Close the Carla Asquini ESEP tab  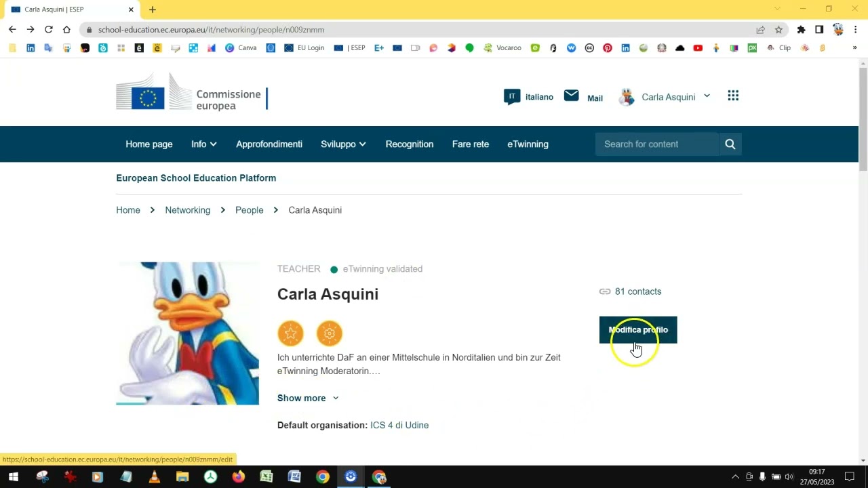tap(130, 9)
